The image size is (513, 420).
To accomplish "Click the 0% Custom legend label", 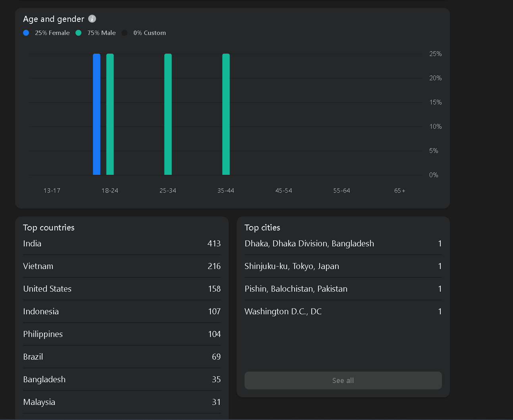I will [150, 33].
